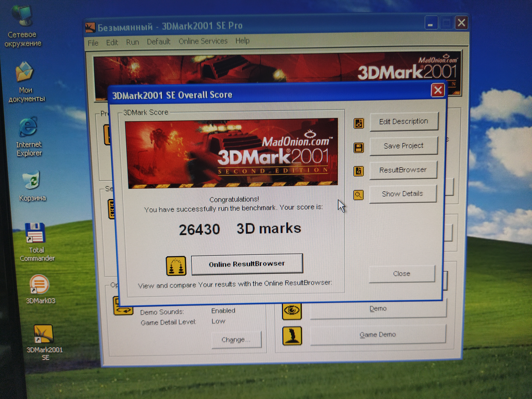
Task: Open the Internet Explorer desktop icon
Action: (x=29, y=127)
